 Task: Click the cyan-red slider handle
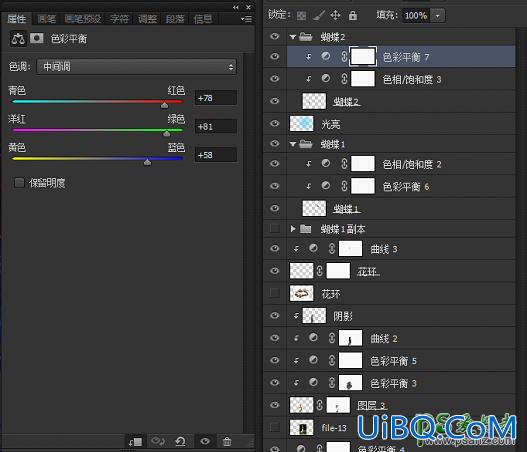(x=164, y=105)
